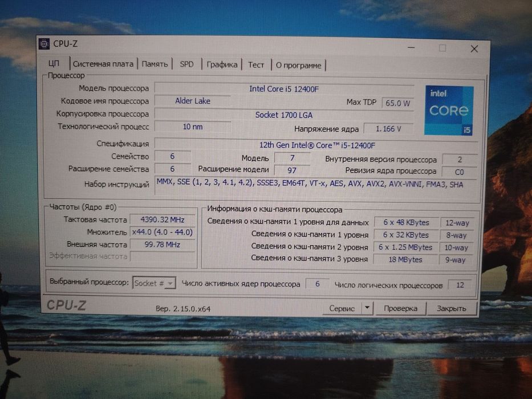Click the clock speed value 4390.32 MHz
Viewport: 532px width, 399px height.
(163, 220)
